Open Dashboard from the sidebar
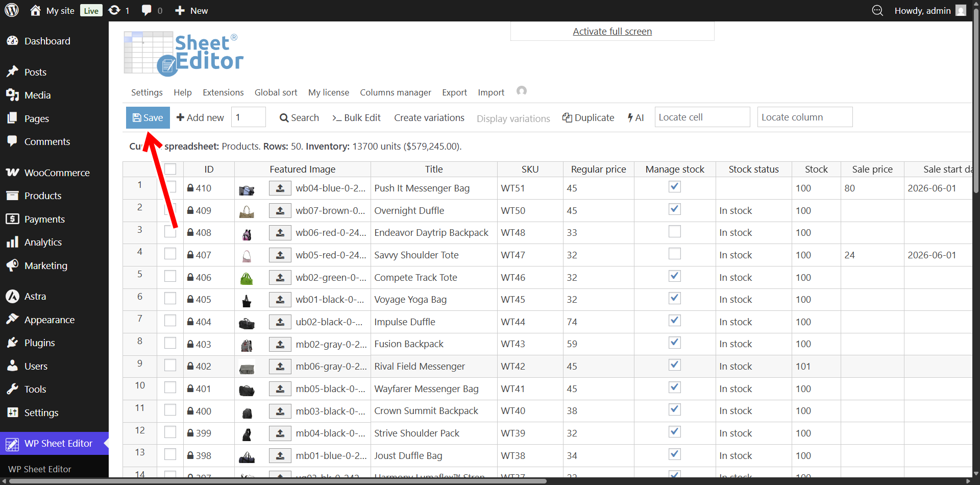The image size is (980, 485). tap(47, 41)
